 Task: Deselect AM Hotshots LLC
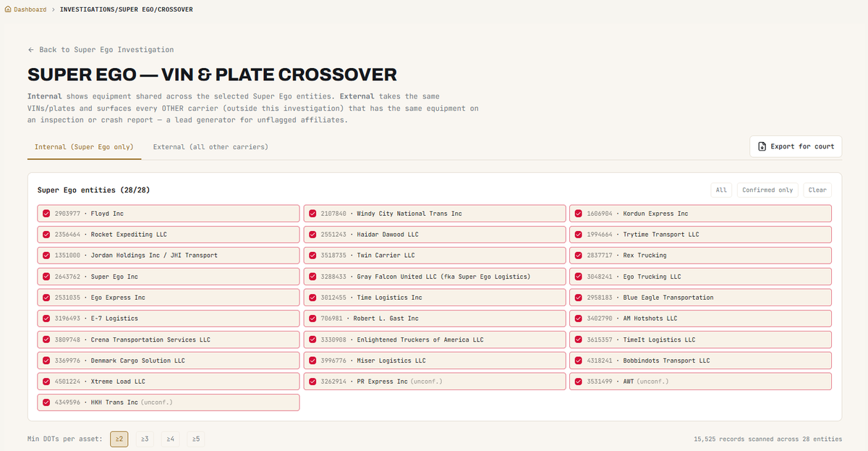tap(700, 319)
